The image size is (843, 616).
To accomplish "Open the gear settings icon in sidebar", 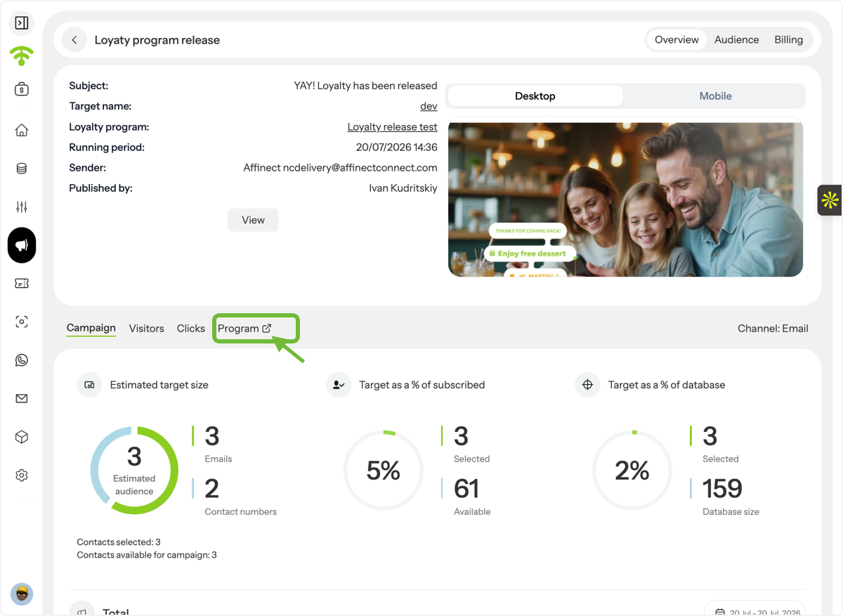I will pyautogui.click(x=22, y=476).
